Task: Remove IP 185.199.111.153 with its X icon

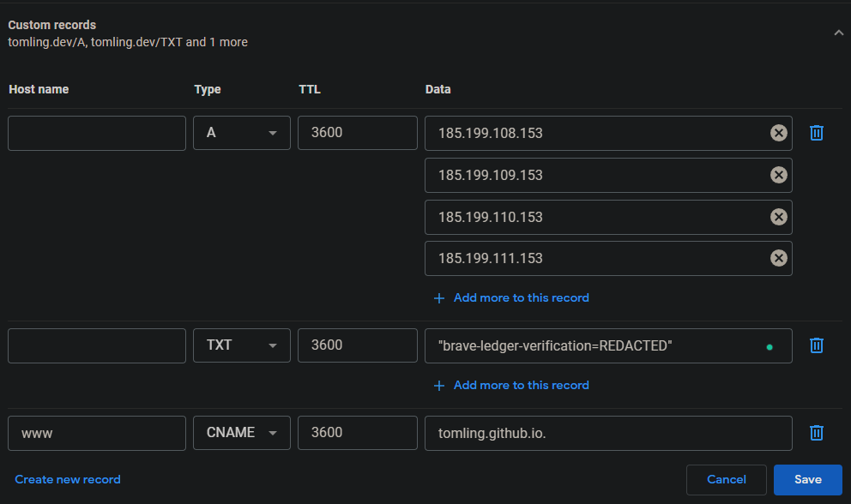Action: pos(779,258)
